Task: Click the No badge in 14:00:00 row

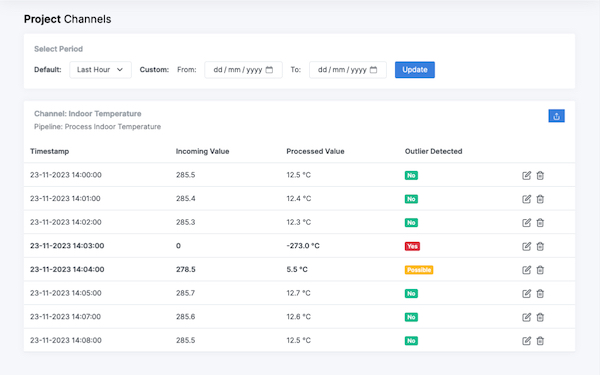Action: tap(411, 175)
